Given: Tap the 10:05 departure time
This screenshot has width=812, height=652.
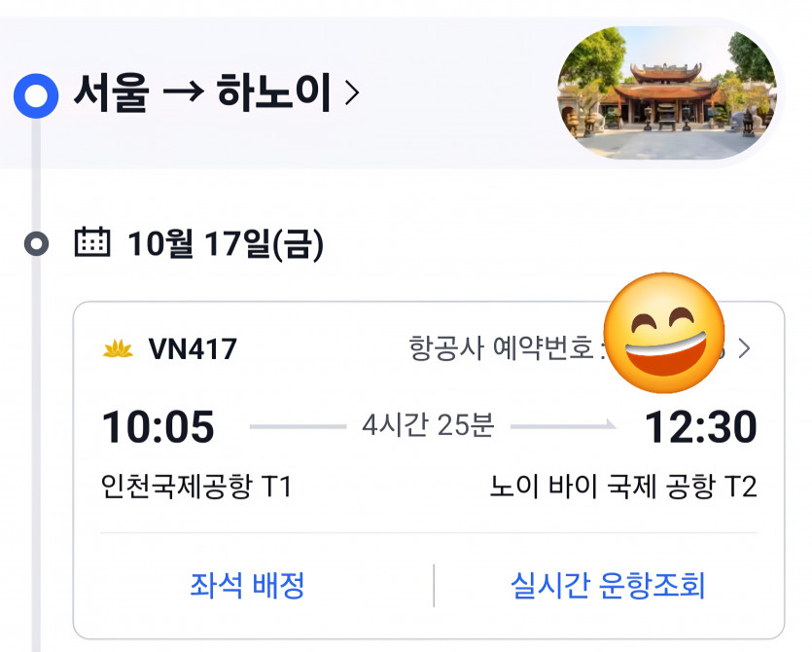Looking at the screenshot, I should coord(158,427).
